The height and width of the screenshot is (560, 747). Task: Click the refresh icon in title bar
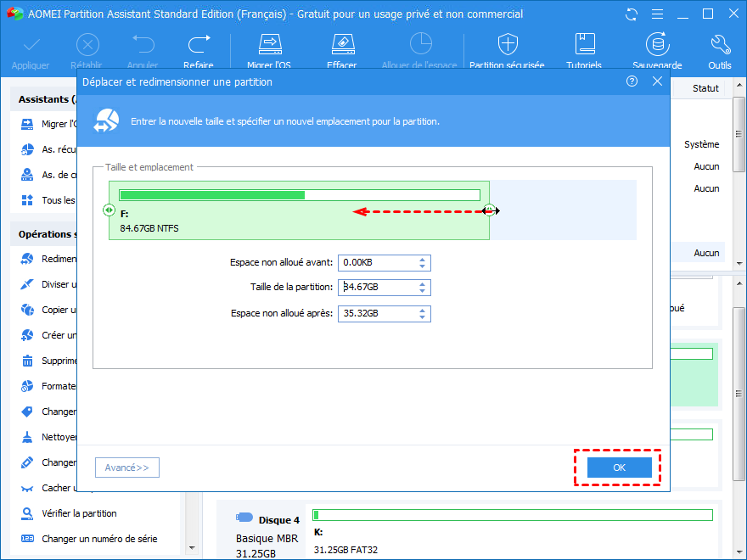(632, 14)
